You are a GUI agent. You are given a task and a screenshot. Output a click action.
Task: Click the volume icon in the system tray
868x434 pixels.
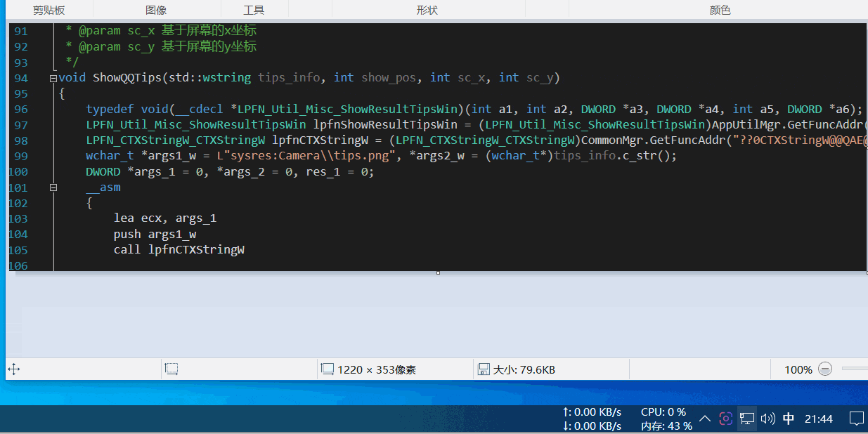pos(767,418)
